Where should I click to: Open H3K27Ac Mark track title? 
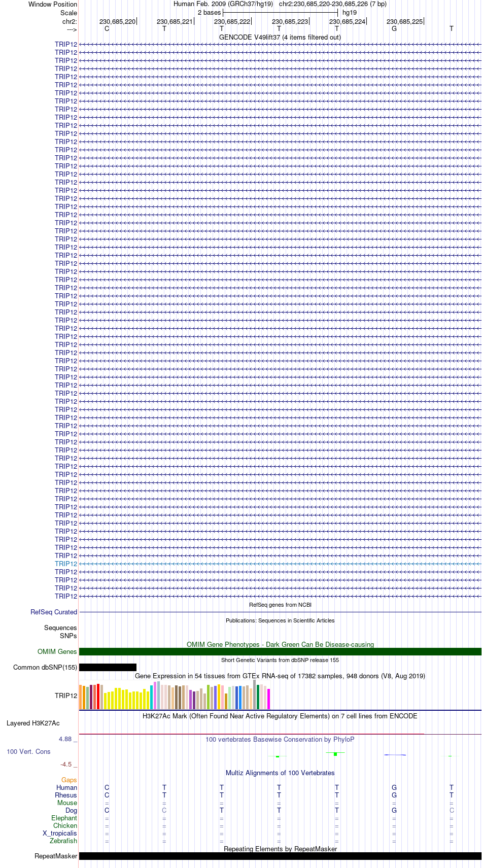[x=280, y=716]
